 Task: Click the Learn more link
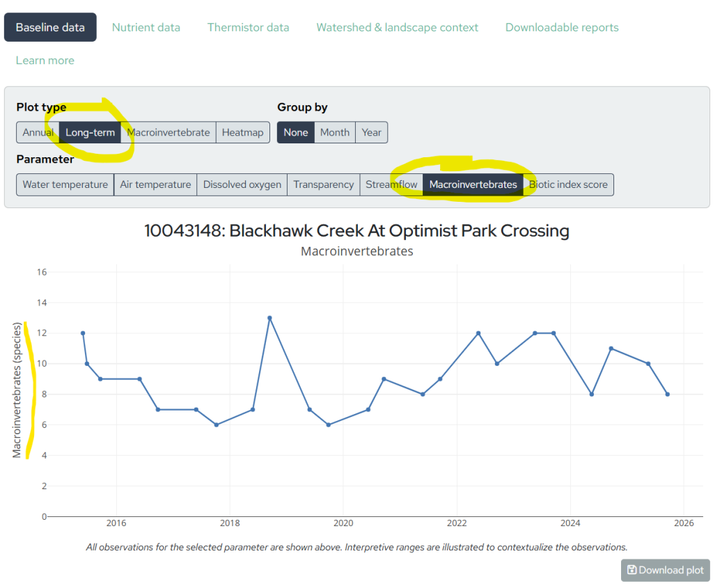click(45, 61)
